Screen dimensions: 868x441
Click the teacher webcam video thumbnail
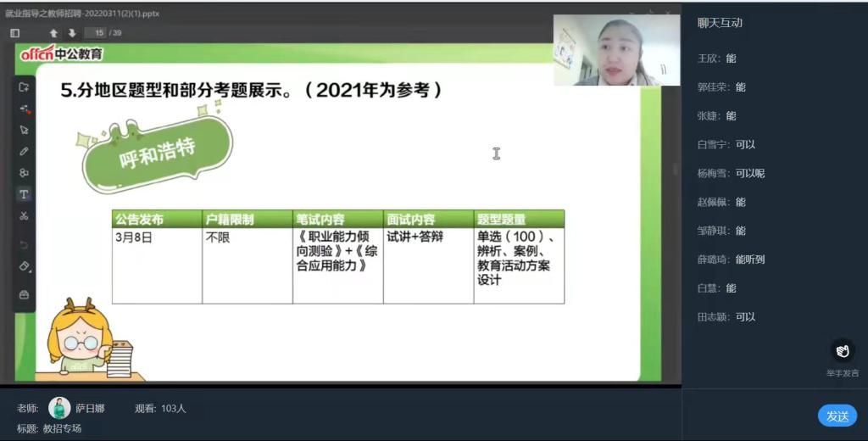[x=616, y=51]
